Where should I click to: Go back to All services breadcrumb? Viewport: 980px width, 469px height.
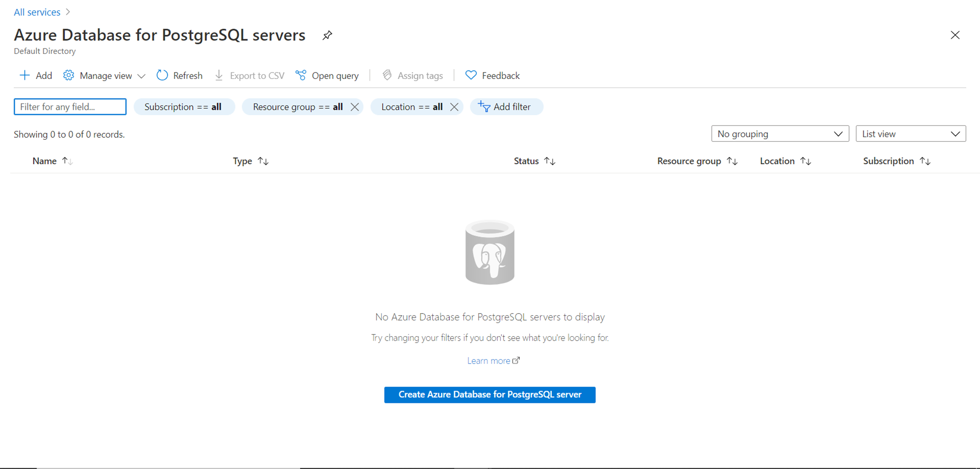[x=37, y=12]
